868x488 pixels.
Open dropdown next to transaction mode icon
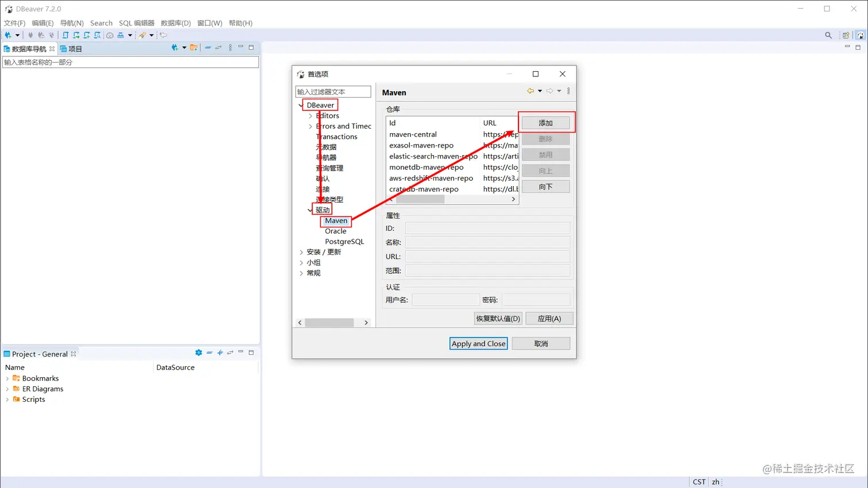(x=130, y=35)
